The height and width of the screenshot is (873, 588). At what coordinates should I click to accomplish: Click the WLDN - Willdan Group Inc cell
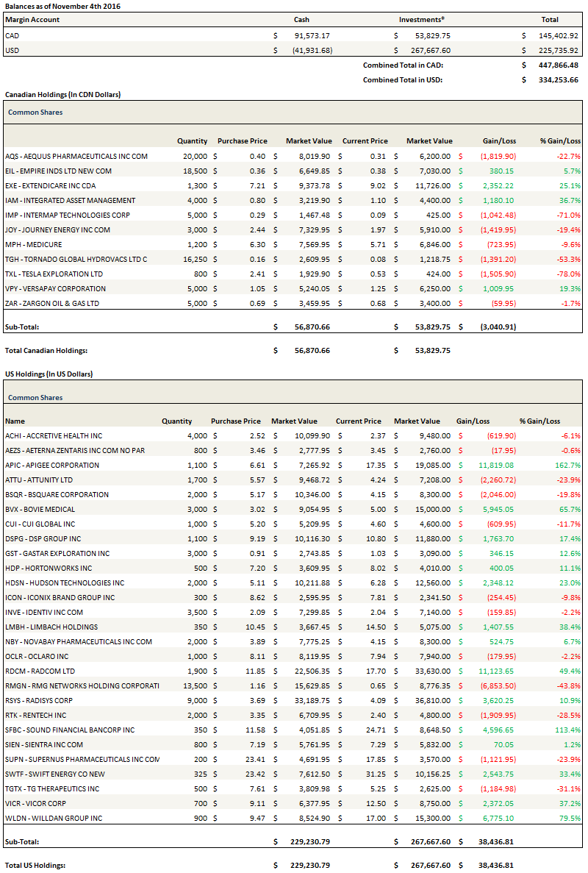tap(53, 818)
